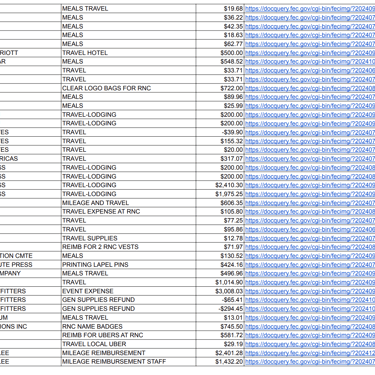
Task: Click the $1,432.20 amount cell
Action: click(x=220, y=362)
